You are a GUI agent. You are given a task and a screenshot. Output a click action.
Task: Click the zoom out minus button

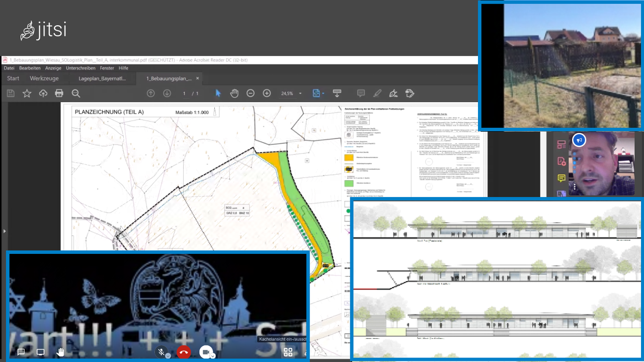click(x=251, y=94)
